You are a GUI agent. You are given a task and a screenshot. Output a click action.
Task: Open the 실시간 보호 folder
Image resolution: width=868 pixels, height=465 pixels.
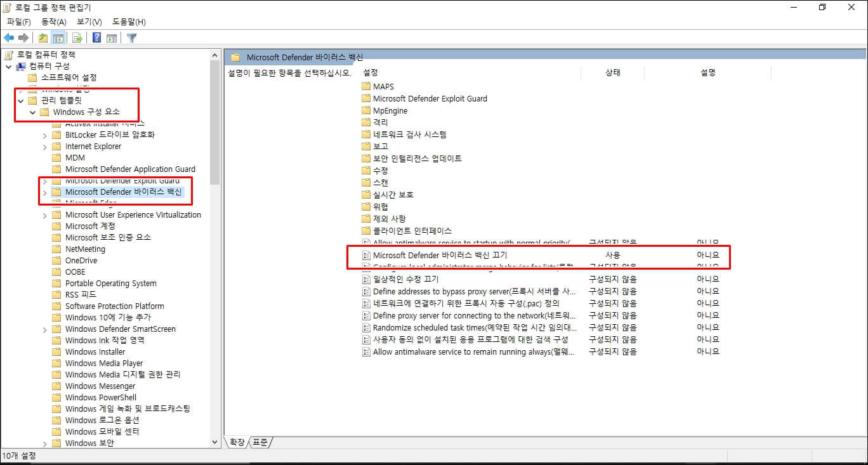tap(393, 195)
